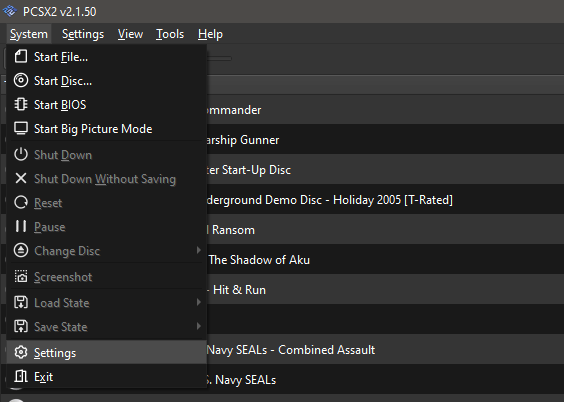The width and height of the screenshot is (564, 402).
Task: Select Save State menu entry
Action: (106, 327)
